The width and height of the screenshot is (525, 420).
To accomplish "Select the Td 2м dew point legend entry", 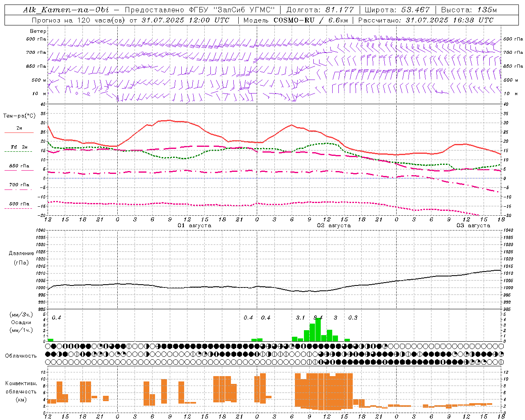I will click(x=19, y=147).
